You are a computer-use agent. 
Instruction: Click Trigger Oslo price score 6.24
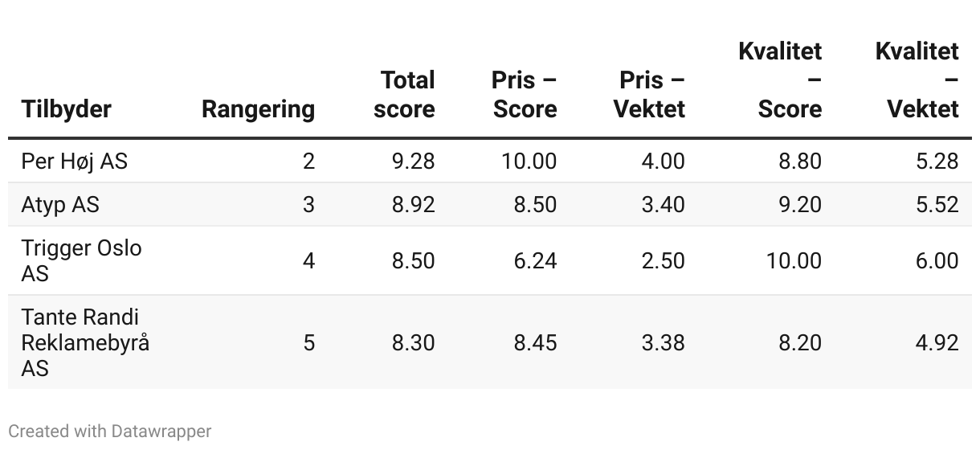pos(535,260)
